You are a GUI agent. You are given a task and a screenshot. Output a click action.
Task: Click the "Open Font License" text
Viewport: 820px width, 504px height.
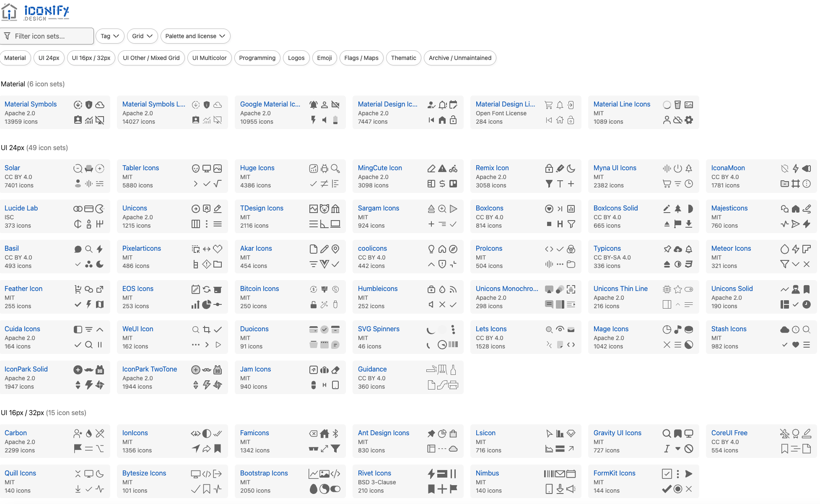click(x=501, y=113)
